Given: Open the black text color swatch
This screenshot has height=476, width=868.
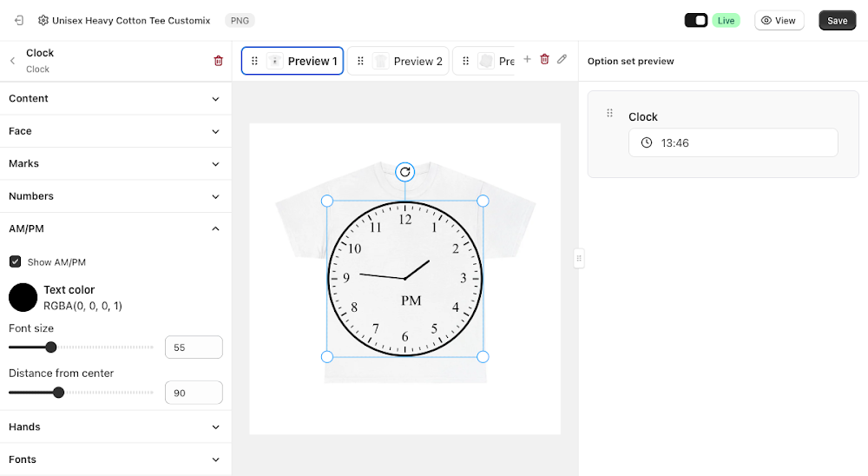Looking at the screenshot, I should (23, 297).
